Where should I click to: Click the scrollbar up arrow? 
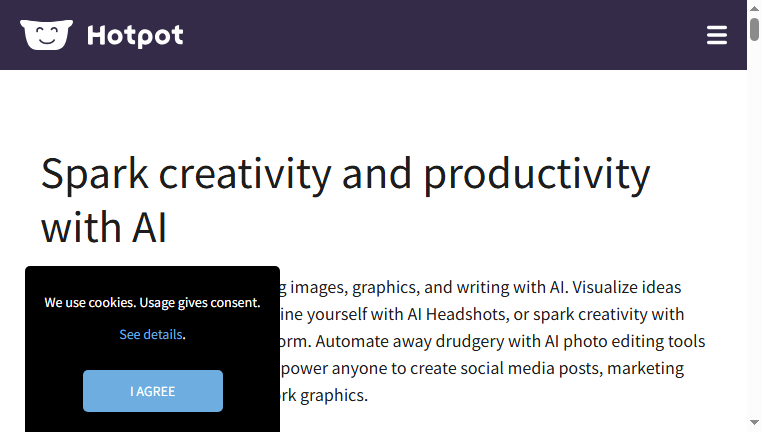[x=754, y=8]
